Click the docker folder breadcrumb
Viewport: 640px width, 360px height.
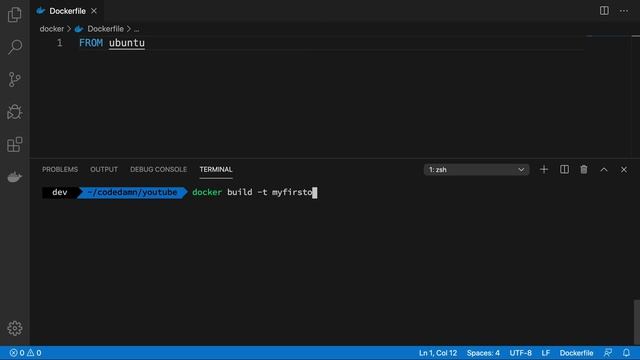pos(52,29)
